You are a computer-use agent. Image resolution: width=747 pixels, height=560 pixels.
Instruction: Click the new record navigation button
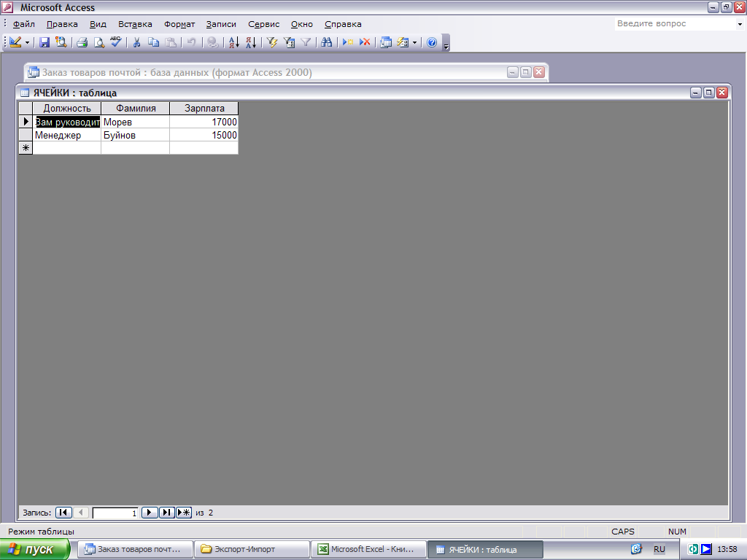(184, 513)
